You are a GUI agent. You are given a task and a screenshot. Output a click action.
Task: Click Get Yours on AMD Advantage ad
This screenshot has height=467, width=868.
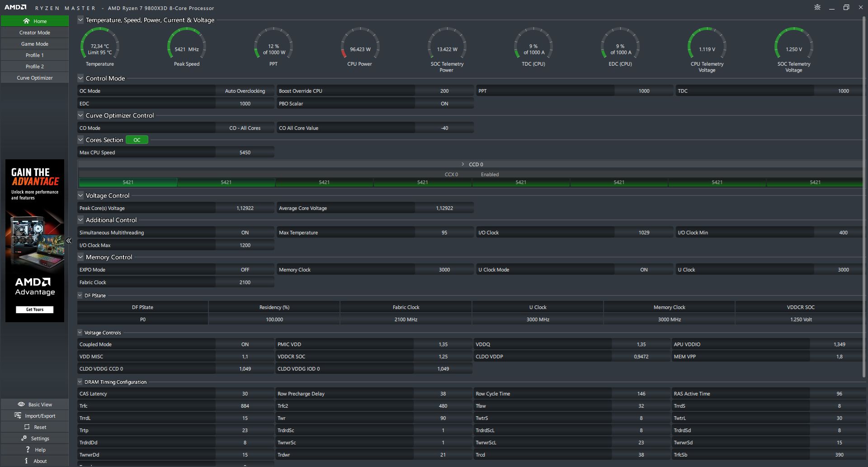point(34,310)
